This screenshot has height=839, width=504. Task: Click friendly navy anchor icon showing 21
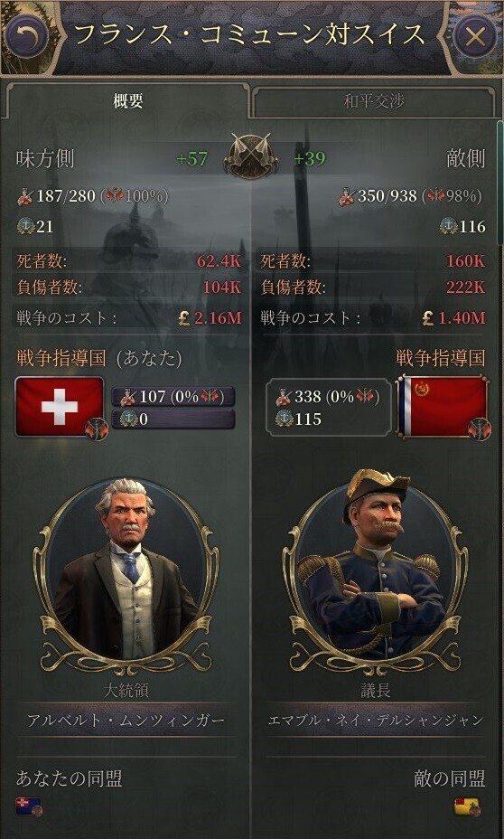25,226
